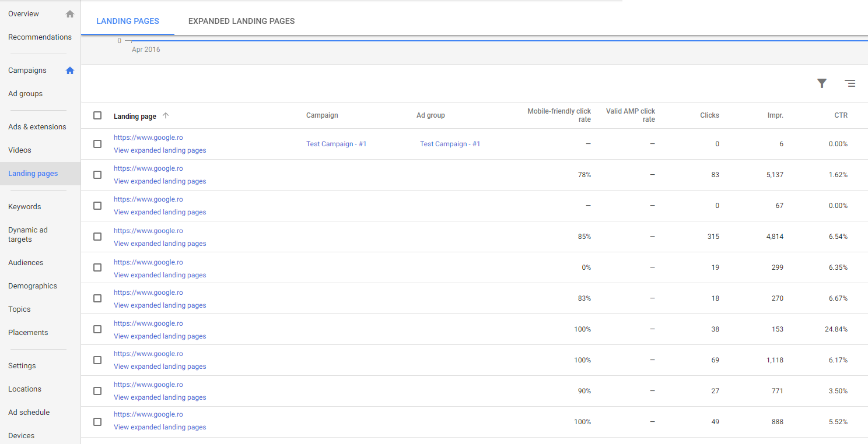The image size is (868, 444).
Task: Open Ads & extensions in the sidebar
Action: (37, 127)
